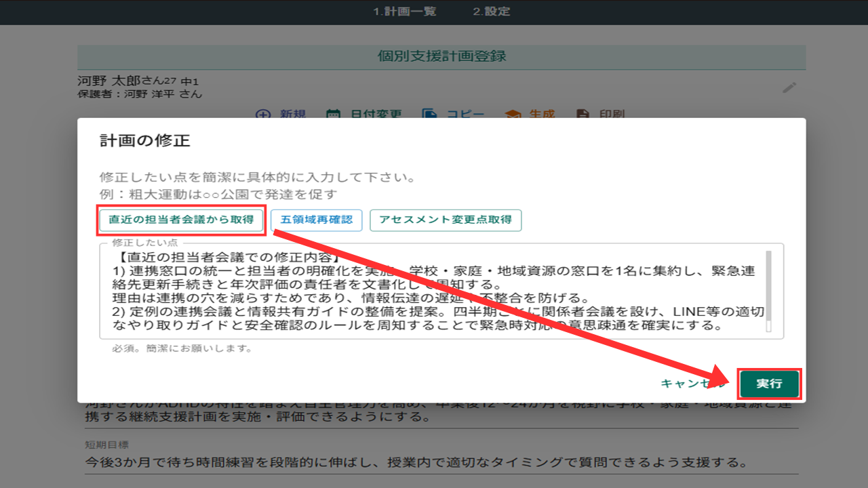Click the student name 河野 太郎

108,81
